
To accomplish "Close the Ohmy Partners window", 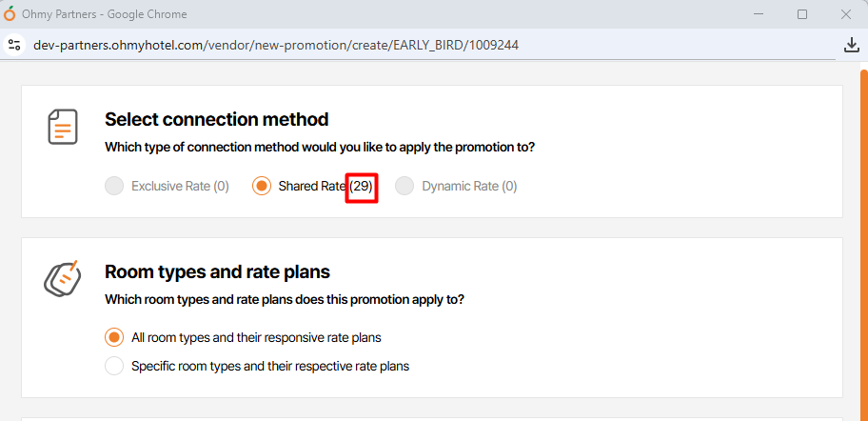I will [x=845, y=14].
